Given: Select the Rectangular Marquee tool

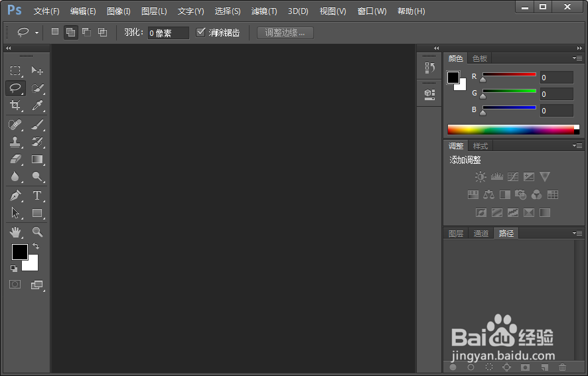Looking at the screenshot, I should [x=15, y=70].
